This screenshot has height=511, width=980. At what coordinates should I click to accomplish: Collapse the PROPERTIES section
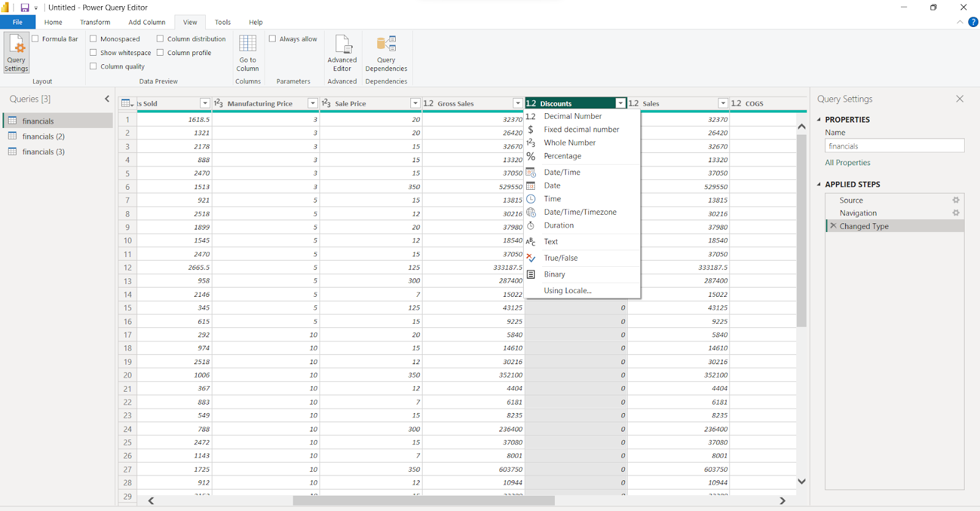pyautogui.click(x=820, y=119)
